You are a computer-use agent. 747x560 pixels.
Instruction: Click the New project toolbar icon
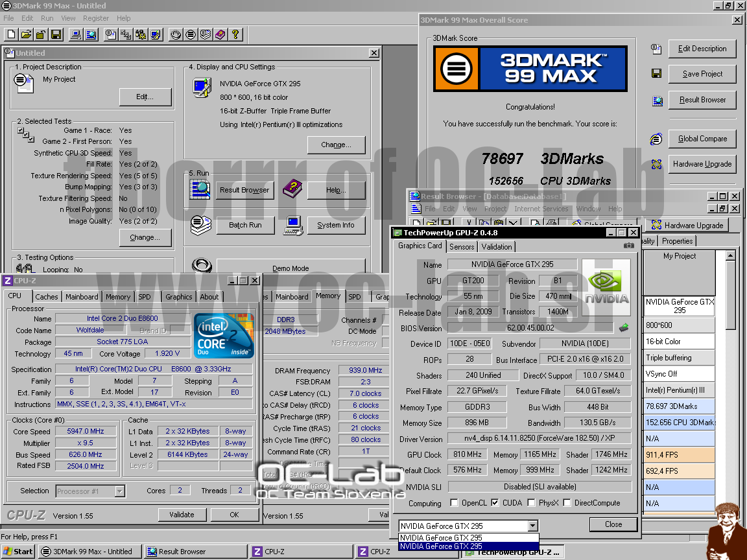[x=12, y=35]
